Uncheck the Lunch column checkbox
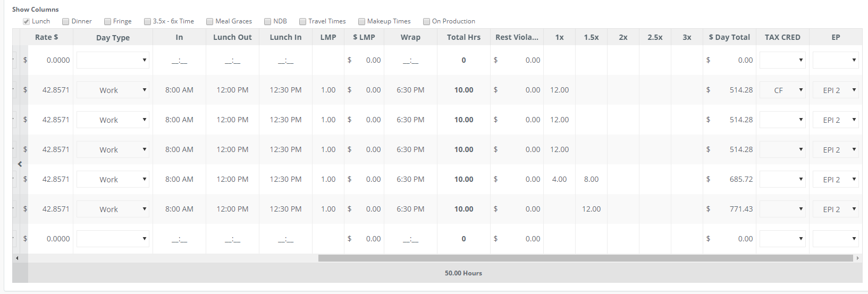Image resolution: width=868 pixels, height=294 pixels. coord(26,21)
